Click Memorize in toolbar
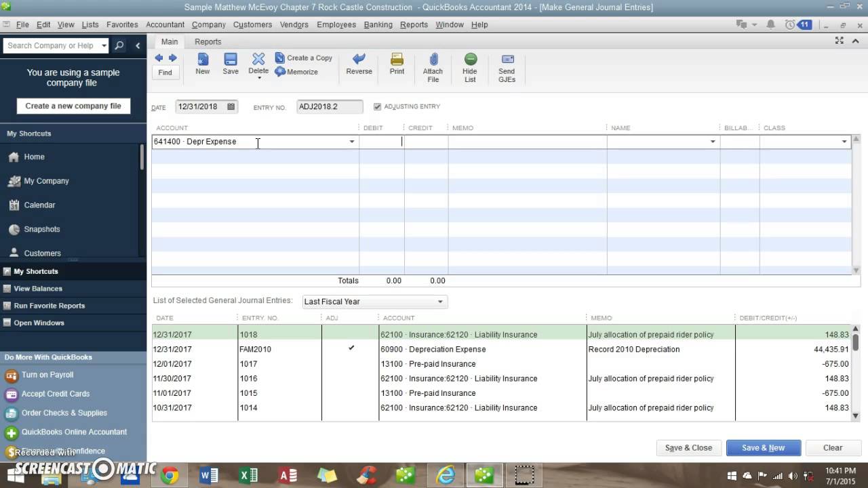The image size is (868, 488). tap(296, 72)
